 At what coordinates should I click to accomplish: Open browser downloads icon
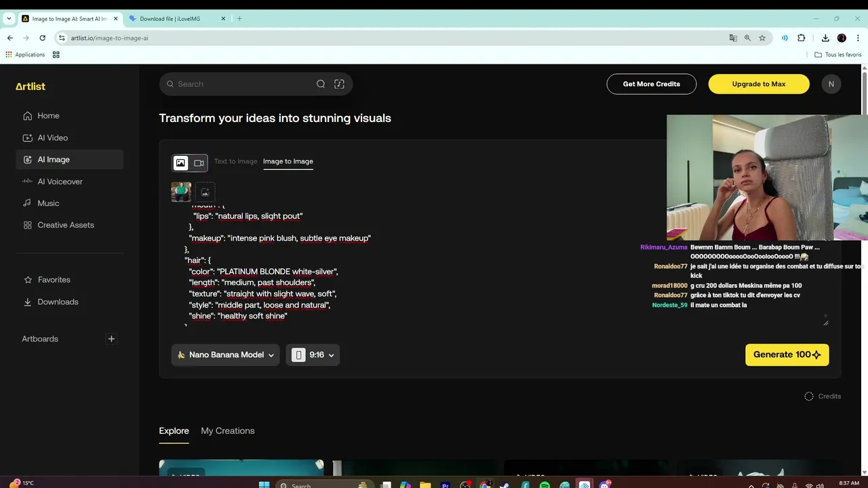click(x=825, y=38)
